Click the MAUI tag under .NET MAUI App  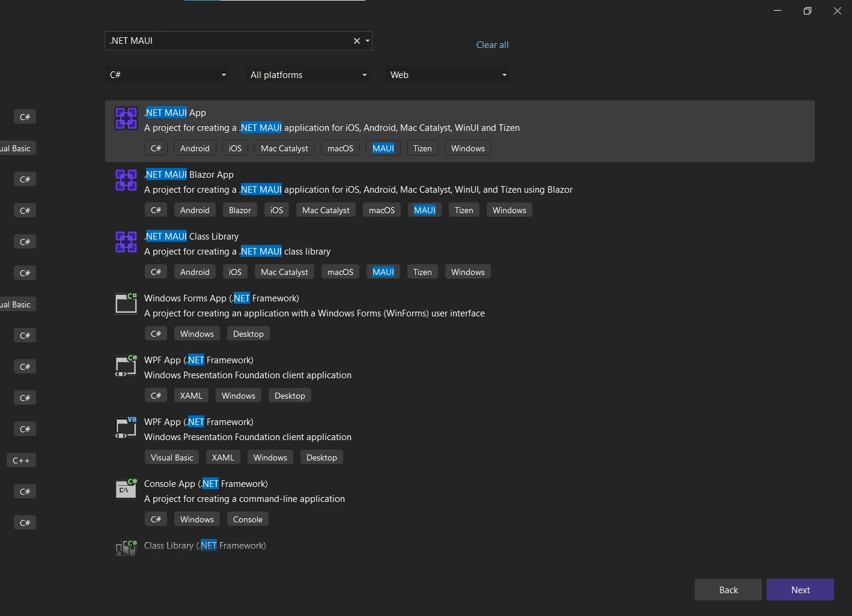pyautogui.click(x=383, y=148)
